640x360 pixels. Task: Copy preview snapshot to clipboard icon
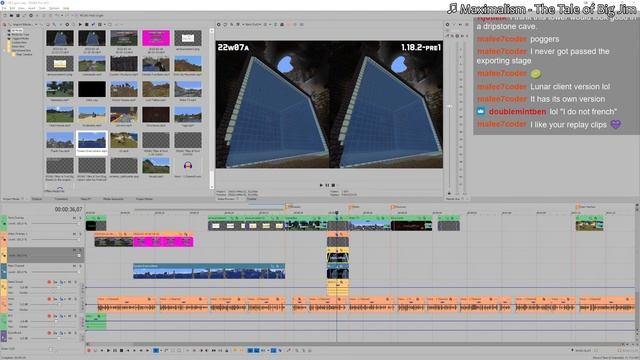[x=276, y=24]
